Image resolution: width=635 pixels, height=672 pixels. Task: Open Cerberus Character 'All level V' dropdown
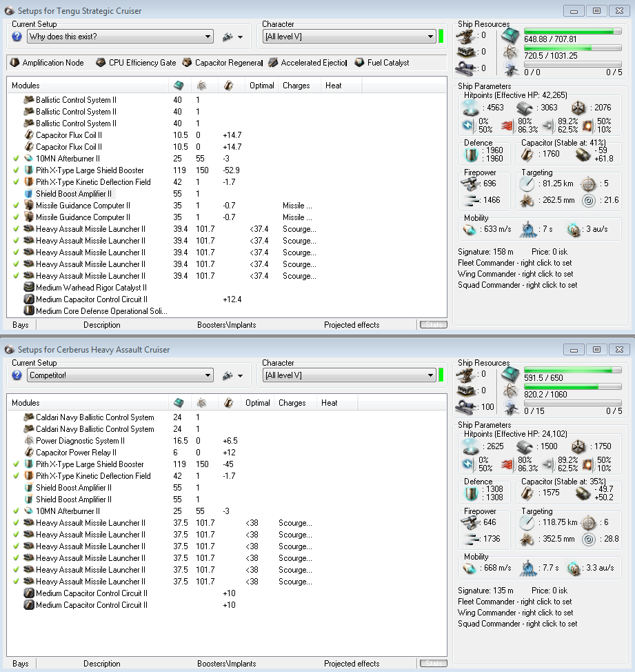pos(350,375)
